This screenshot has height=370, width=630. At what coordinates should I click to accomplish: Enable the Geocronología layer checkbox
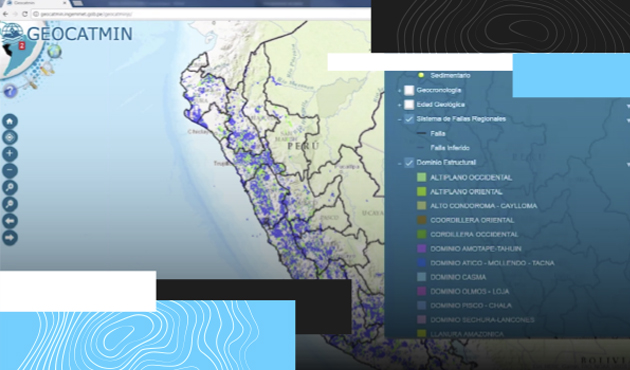click(x=409, y=90)
